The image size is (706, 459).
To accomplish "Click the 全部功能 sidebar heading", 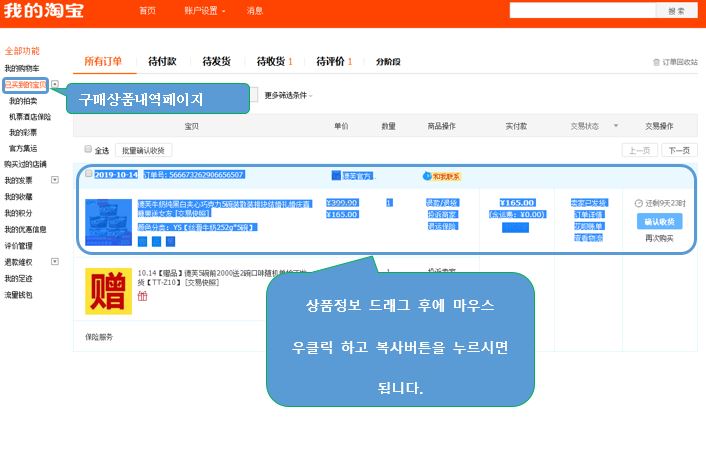I will [x=22, y=51].
